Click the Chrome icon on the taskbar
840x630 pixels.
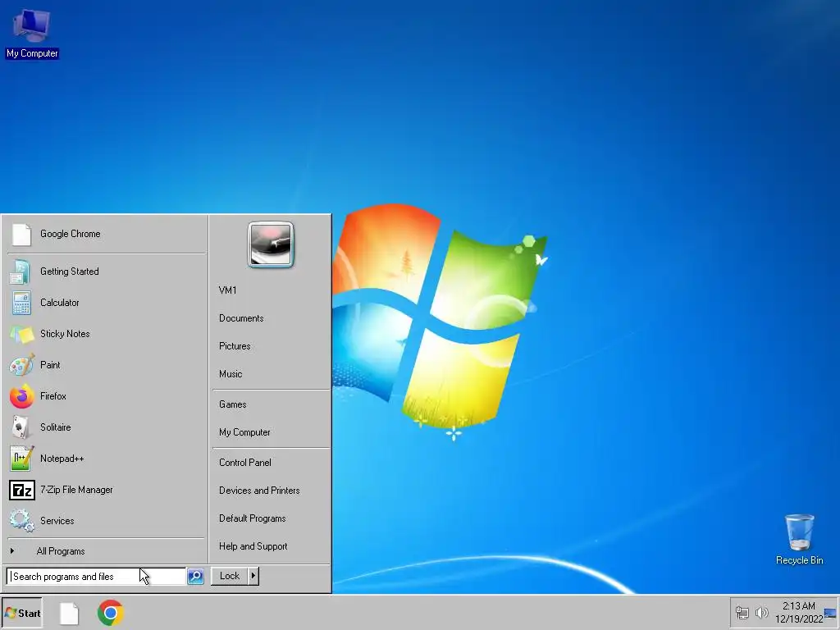pyautogui.click(x=111, y=613)
